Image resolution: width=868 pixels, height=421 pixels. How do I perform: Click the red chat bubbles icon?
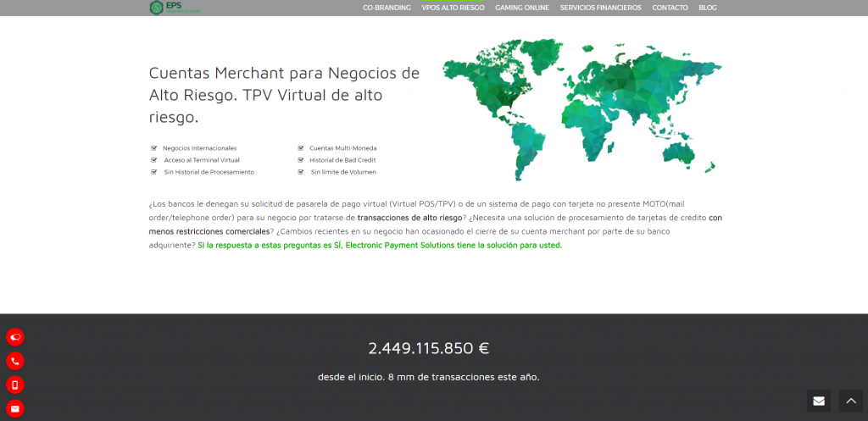(x=15, y=337)
